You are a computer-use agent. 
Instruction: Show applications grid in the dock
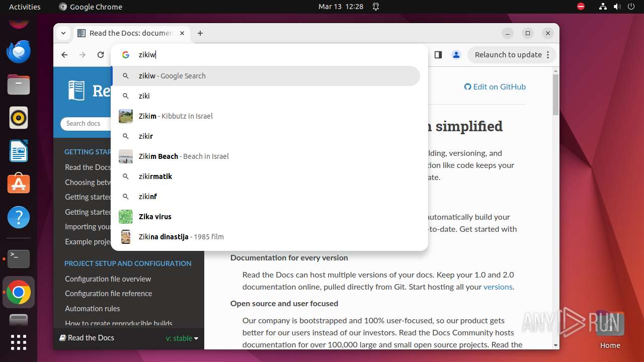[x=19, y=342]
